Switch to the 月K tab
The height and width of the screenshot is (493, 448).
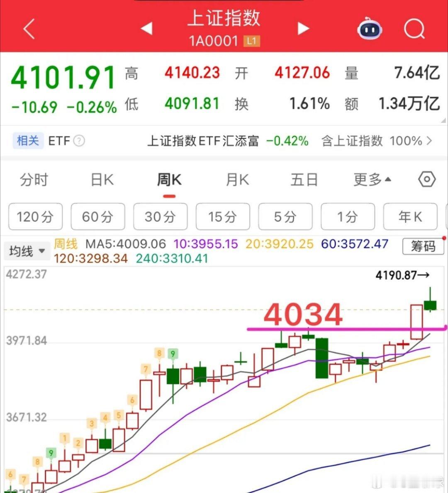(237, 180)
